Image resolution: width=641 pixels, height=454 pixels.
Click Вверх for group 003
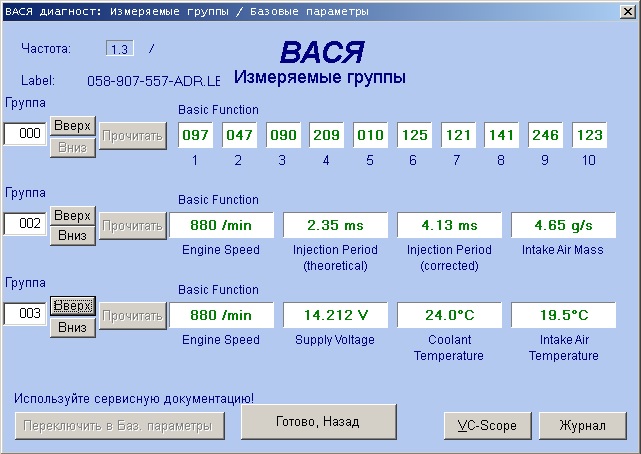tap(73, 306)
